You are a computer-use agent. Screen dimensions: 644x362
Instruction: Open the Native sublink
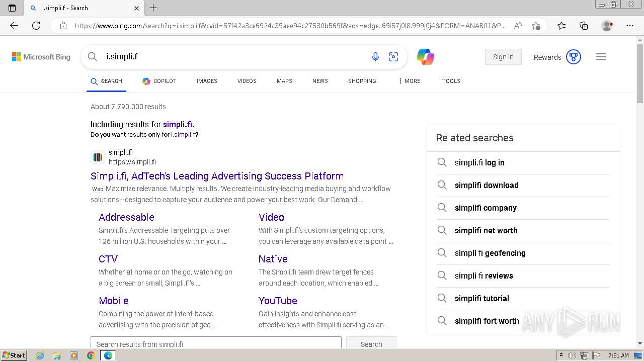coord(273,259)
